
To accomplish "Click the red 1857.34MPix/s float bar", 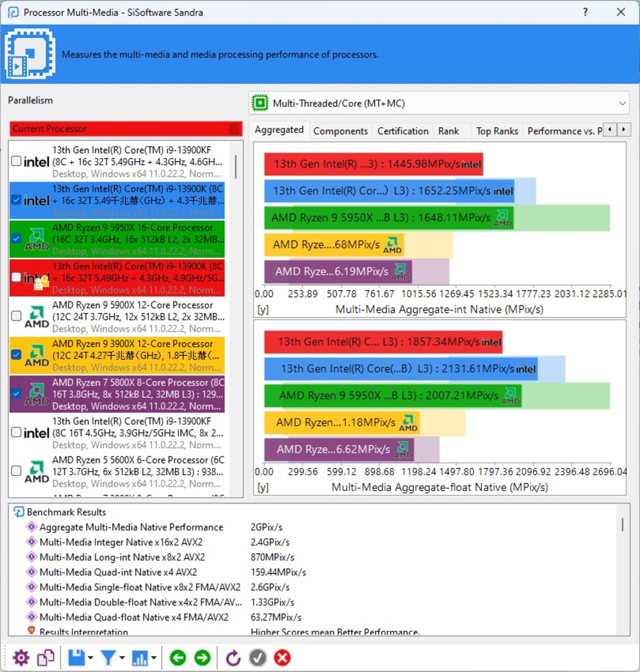I will coord(383,342).
